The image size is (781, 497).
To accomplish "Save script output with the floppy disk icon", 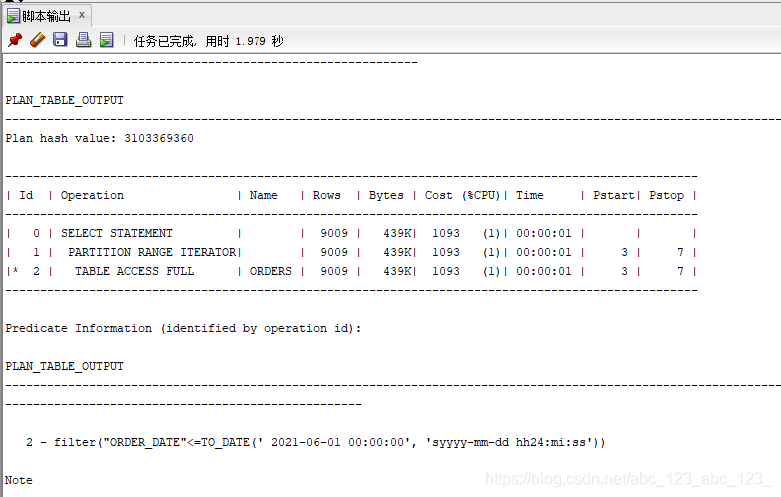I will click(x=60, y=40).
